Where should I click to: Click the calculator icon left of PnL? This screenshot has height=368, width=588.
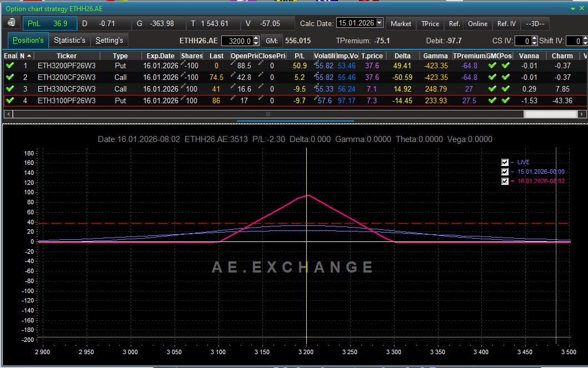pyautogui.click(x=12, y=23)
